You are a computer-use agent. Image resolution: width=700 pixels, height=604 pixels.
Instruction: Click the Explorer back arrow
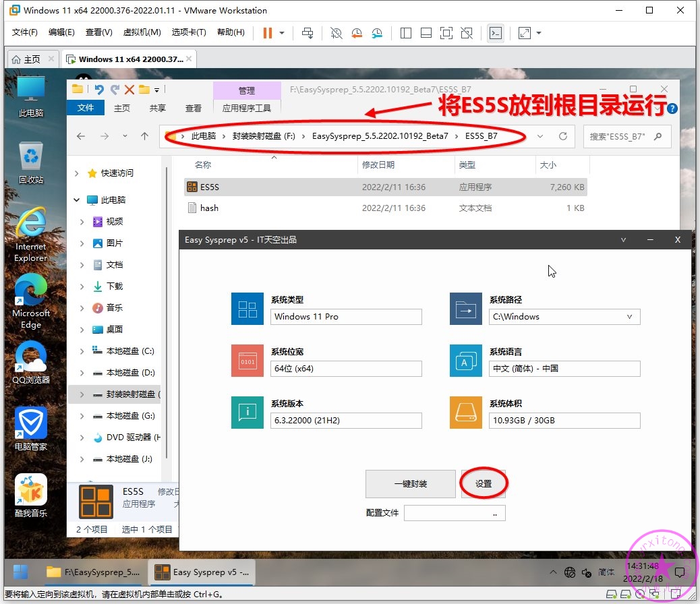pyautogui.click(x=81, y=136)
